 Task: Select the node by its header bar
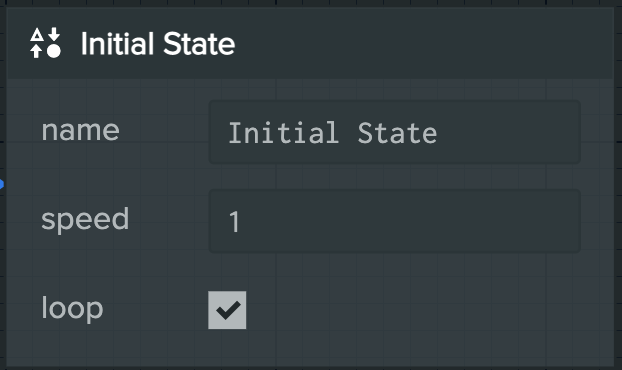coord(310,43)
